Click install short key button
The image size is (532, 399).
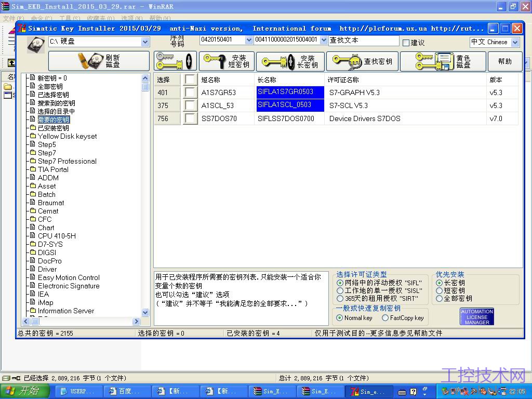point(227,61)
